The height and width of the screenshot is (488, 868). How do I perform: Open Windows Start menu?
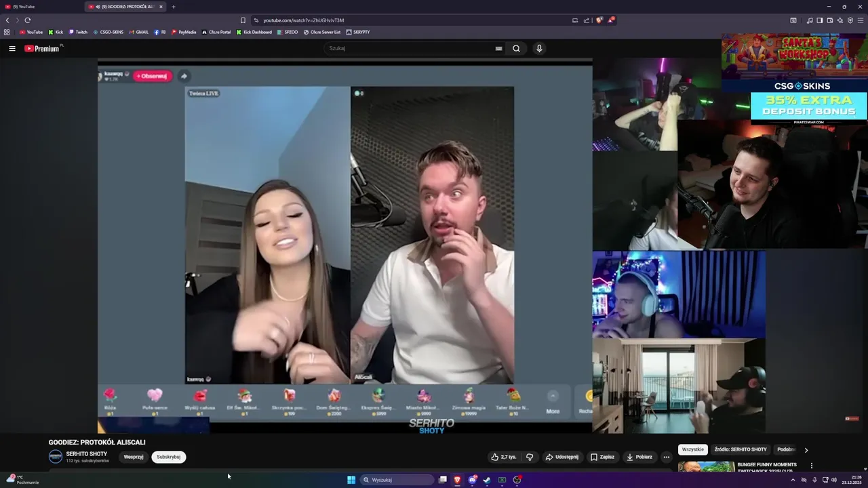coord(351,480)
